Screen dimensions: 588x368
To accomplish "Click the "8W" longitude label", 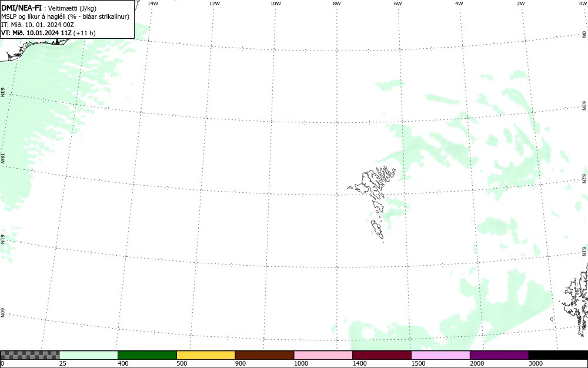I will coord(337,4).
